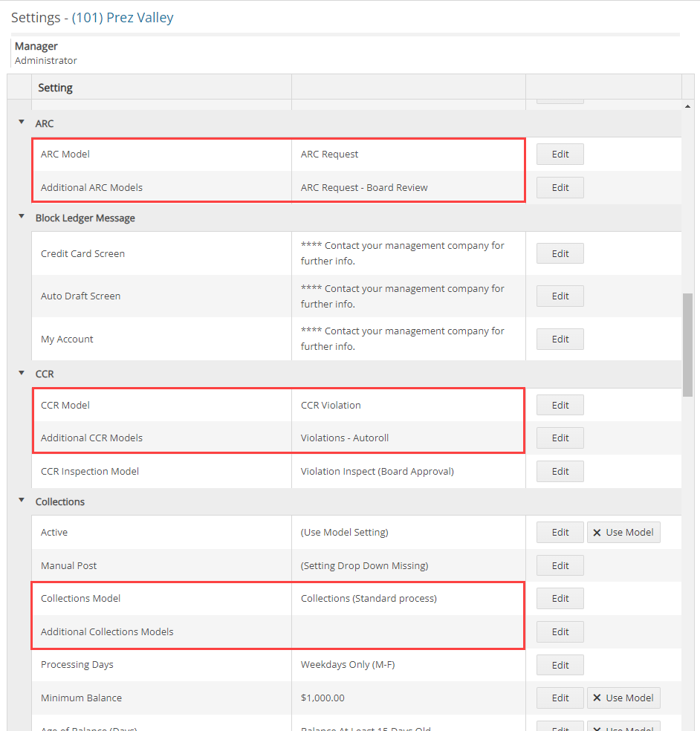This screenshot has height=731, width=700.
Task: Open the (101) Prez Valley link
Action: (123, 17)
